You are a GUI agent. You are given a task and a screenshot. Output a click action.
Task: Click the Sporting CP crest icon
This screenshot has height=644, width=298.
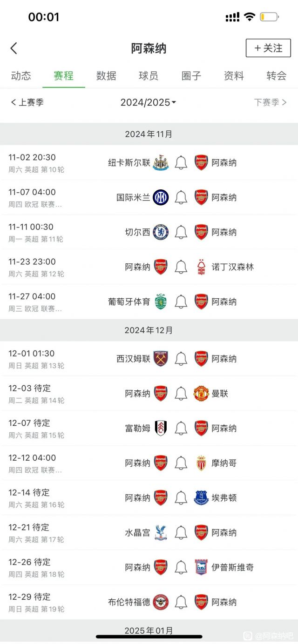[161, 302]
